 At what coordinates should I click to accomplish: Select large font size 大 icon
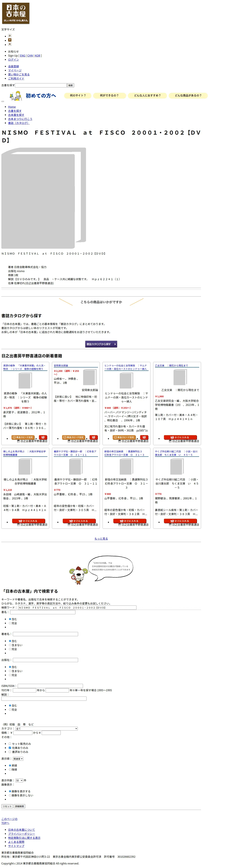[10, 44]
